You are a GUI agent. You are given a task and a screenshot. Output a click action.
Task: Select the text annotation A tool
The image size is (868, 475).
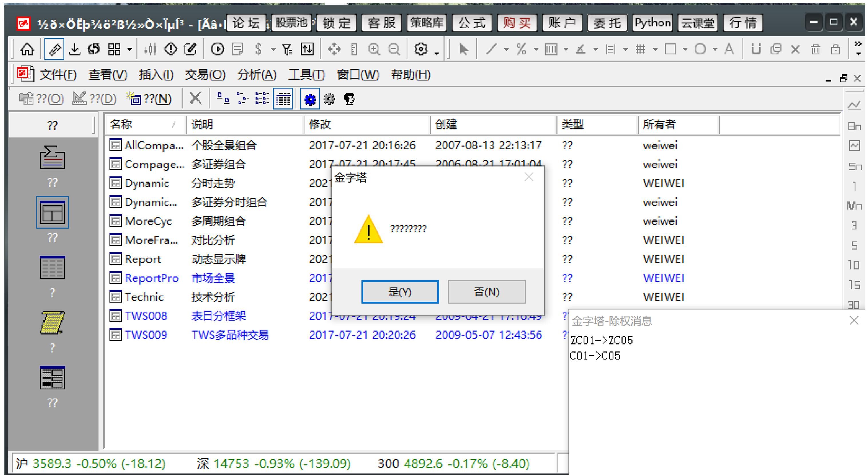coord(729,49)
